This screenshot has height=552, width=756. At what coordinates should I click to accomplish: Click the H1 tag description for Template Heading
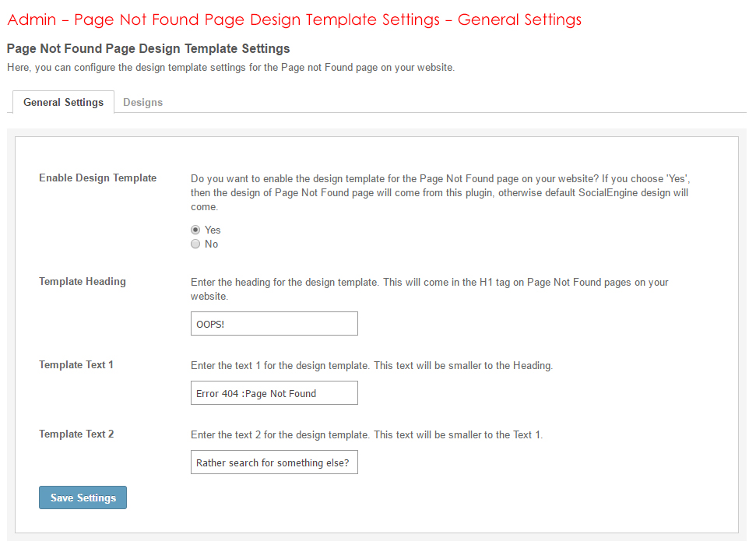(x=429, y=289)
